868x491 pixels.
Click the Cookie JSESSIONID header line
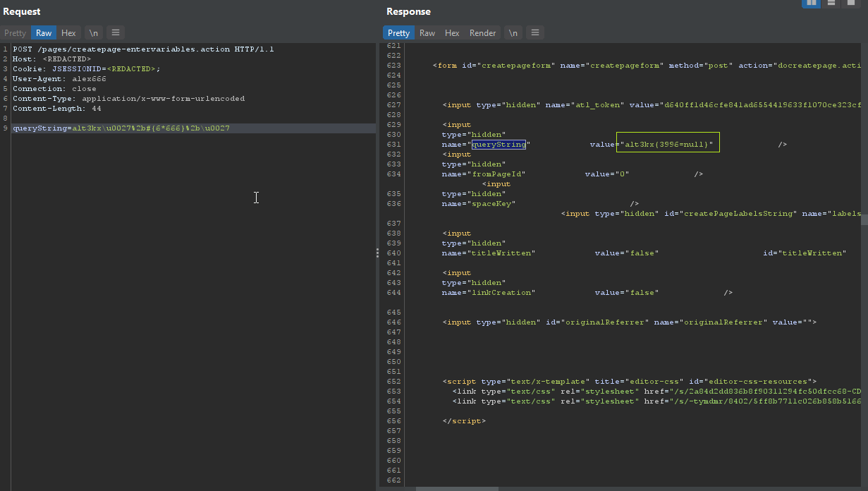pos(86,69)
